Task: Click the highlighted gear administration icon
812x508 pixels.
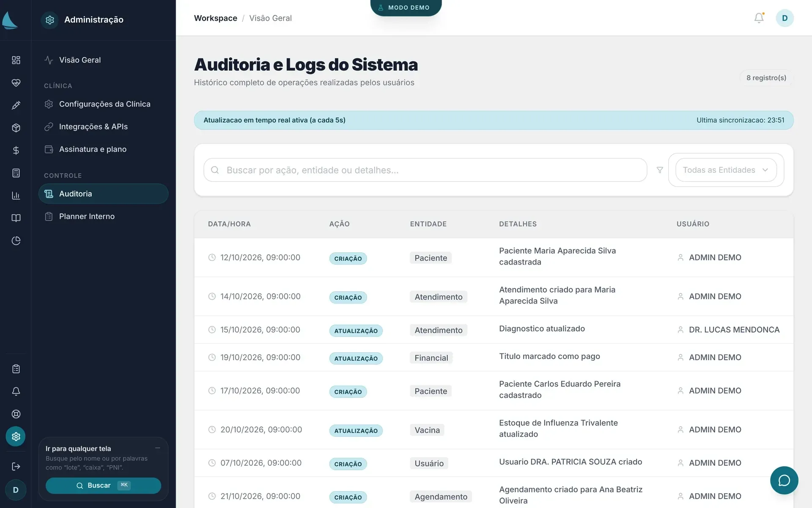Action: click(16, 436)
